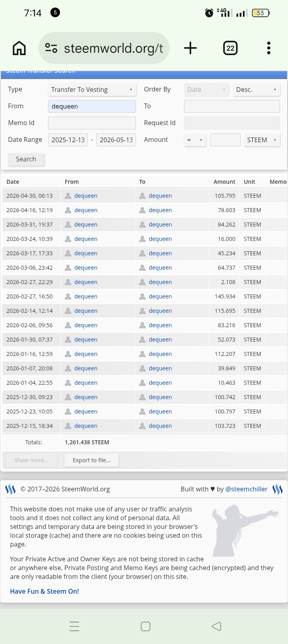Click To user icon in 2026-03-24 row
Image resolution: width=288 pixels, height=644 pixels.
point(142,239)
